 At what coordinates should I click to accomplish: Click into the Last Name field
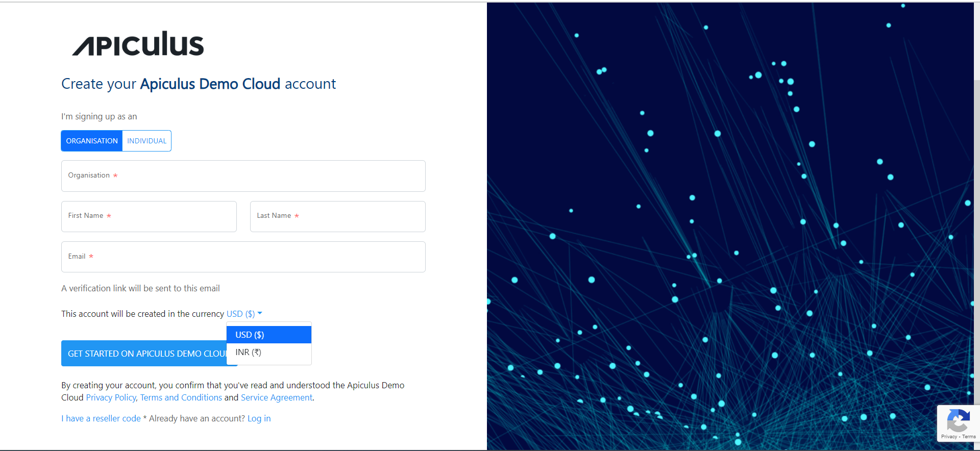[337, 216]
